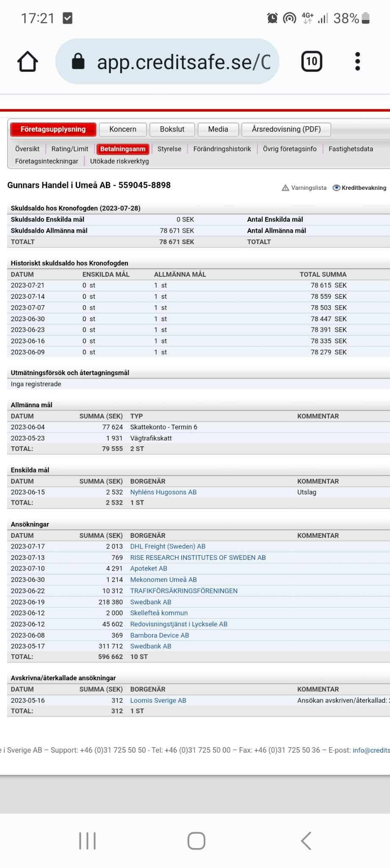Viewport: 390px width, 868px height.
Task: Open the Styrelse sub-tab
Action: (169, 149)
